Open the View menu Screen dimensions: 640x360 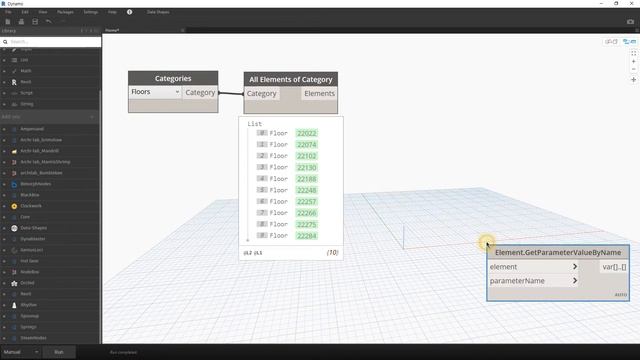[x=42, y=12]
